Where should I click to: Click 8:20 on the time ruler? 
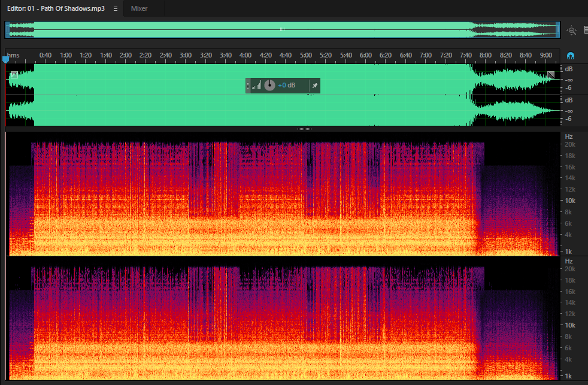[x=505, y=55]
